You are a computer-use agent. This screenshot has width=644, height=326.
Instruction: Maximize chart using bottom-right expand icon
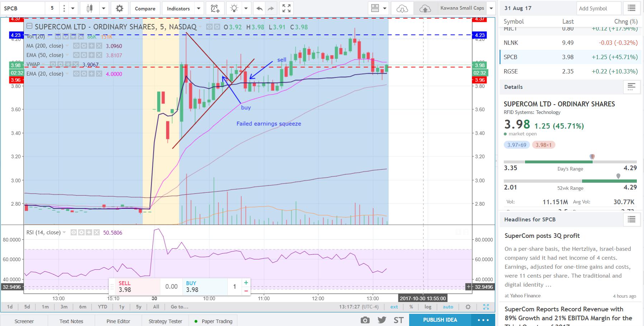(x=486, y=307)
